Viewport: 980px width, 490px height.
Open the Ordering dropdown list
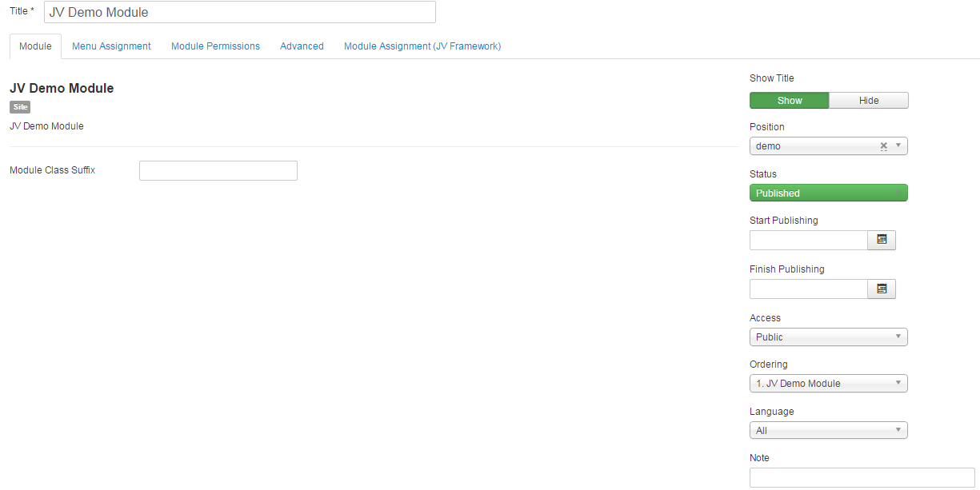pyautogui.click(x=829, y=384)
